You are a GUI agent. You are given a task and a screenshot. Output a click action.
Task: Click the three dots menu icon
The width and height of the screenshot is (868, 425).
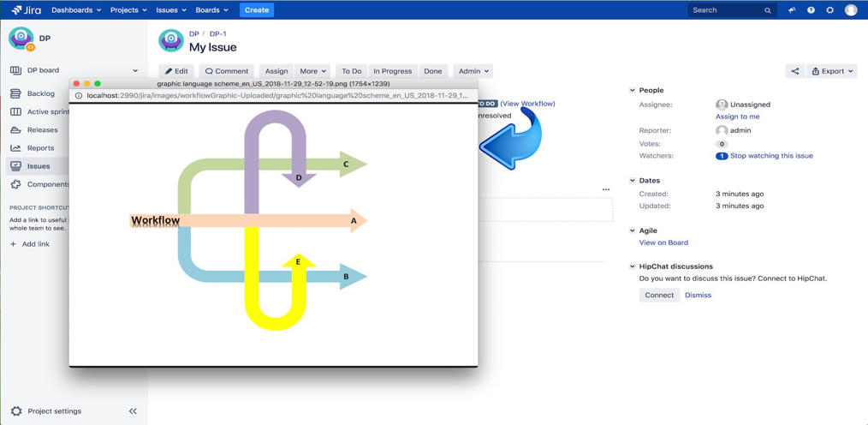tap(605, 189)
